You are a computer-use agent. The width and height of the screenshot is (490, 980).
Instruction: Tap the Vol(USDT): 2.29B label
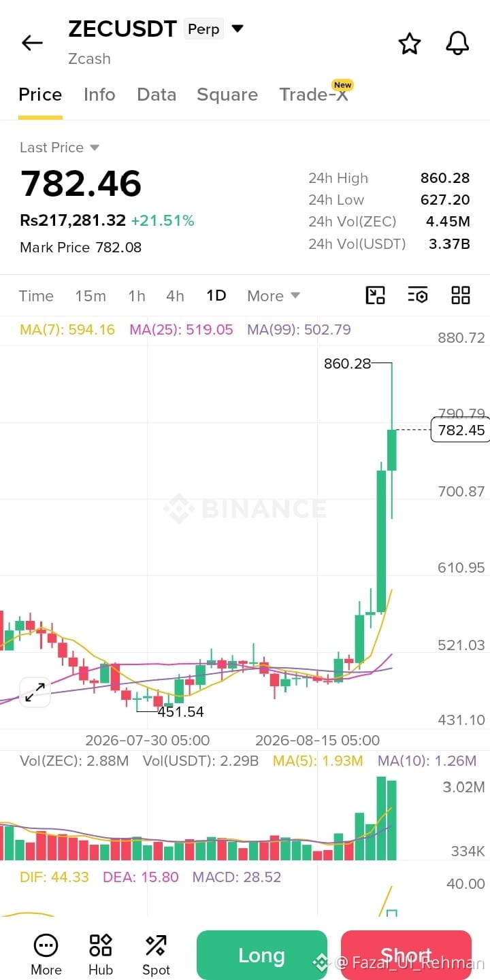[201, 761]
